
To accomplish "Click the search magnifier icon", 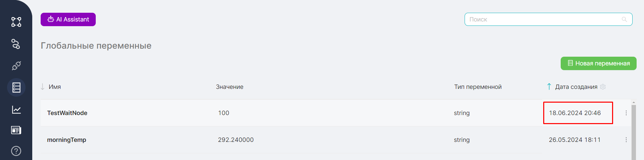I will point(624,19).
